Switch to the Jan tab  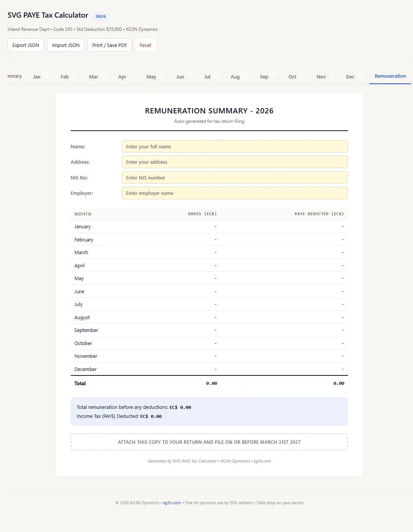pos(37,77)
